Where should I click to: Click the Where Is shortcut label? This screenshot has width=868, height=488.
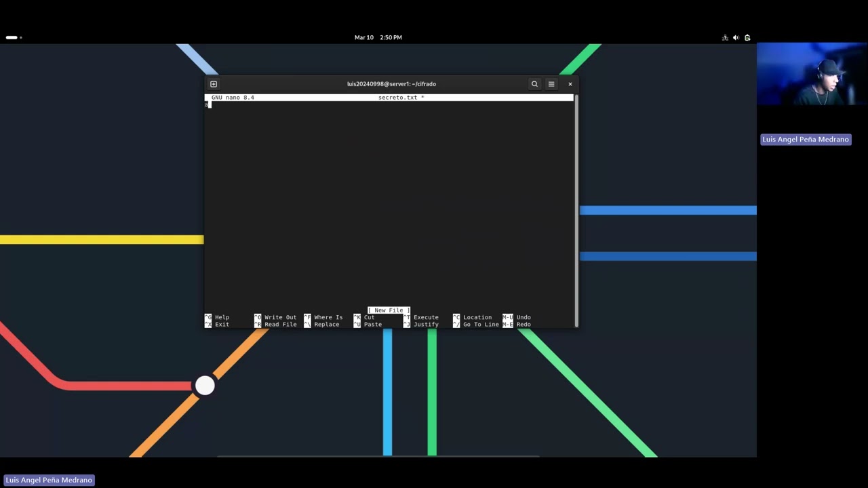(328, 317)
